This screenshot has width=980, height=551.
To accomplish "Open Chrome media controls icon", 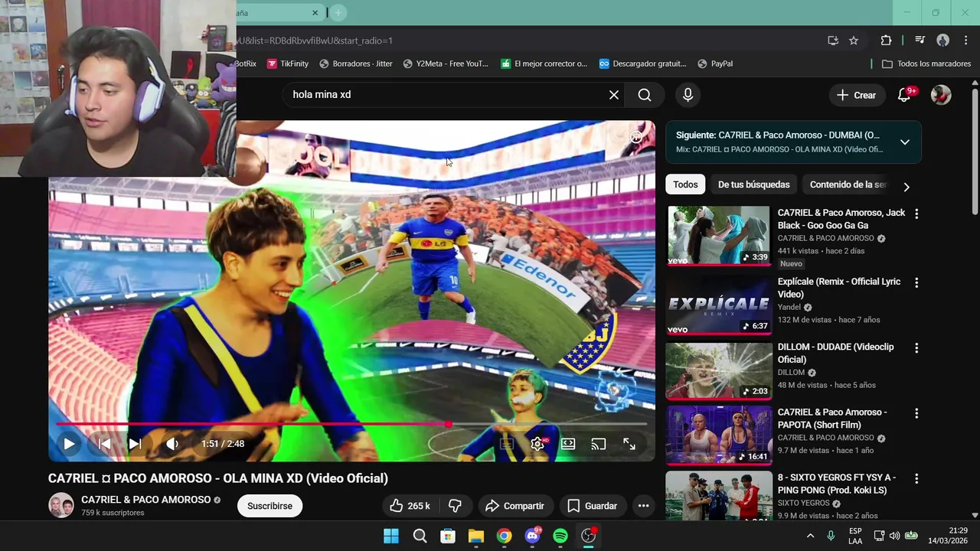I will pyautogui.click(x=920, y=41).
